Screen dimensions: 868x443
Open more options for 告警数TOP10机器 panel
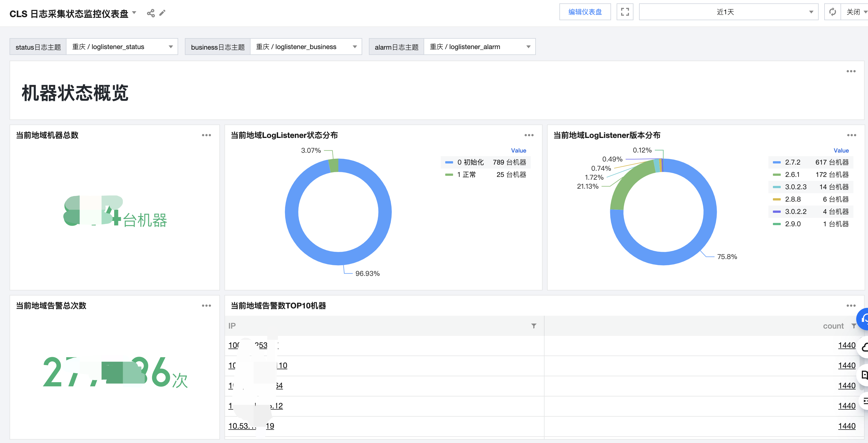point(851,306)
